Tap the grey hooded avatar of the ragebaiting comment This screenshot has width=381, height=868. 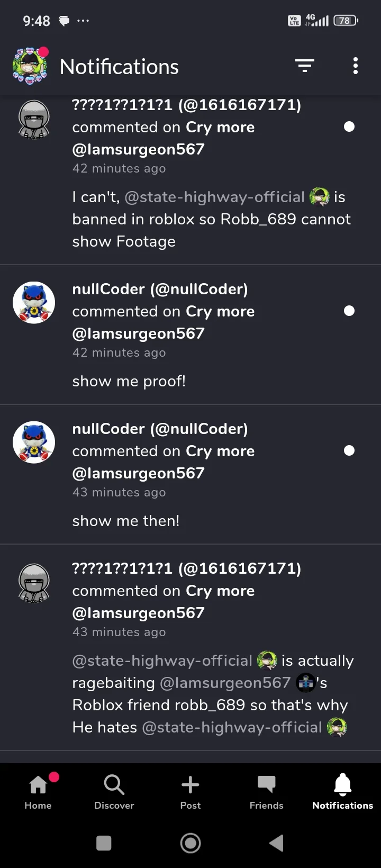[x=34, y=583]
